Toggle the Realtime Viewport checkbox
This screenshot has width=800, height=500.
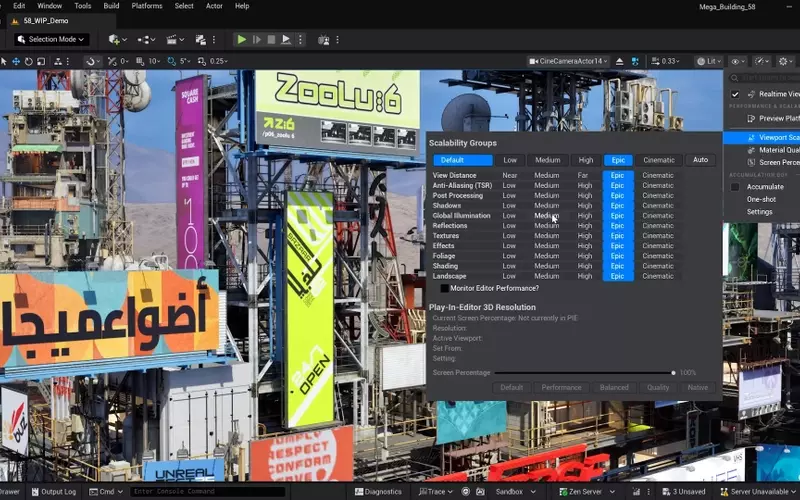coord(735,94)
